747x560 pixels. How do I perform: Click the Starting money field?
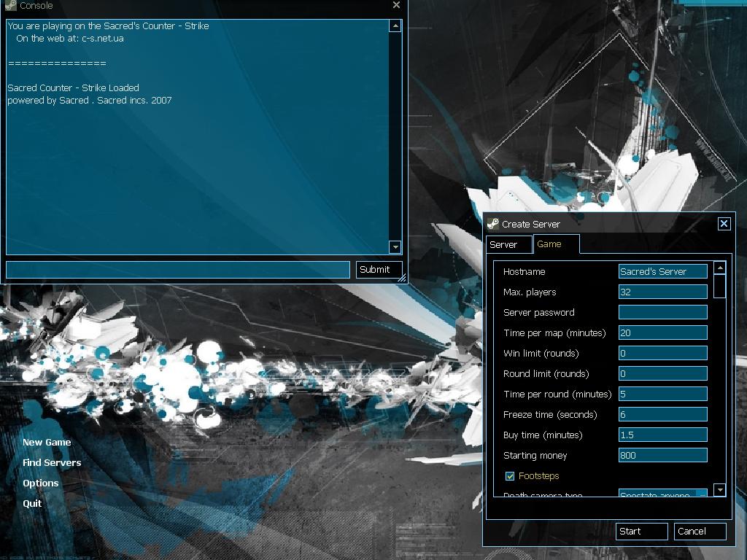point(662,455)
